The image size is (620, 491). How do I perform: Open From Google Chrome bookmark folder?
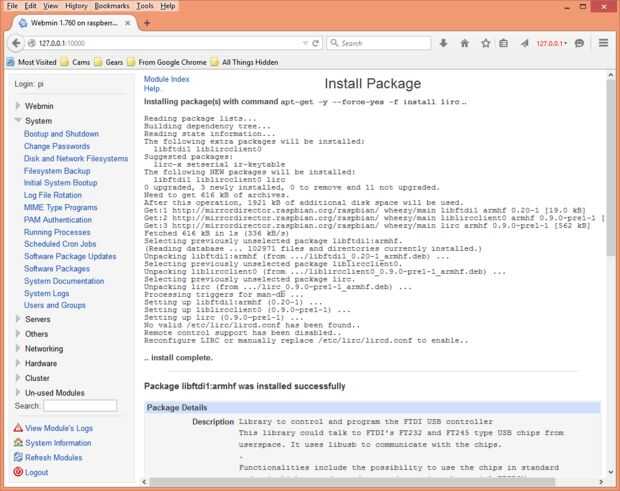tap(167, 62)
